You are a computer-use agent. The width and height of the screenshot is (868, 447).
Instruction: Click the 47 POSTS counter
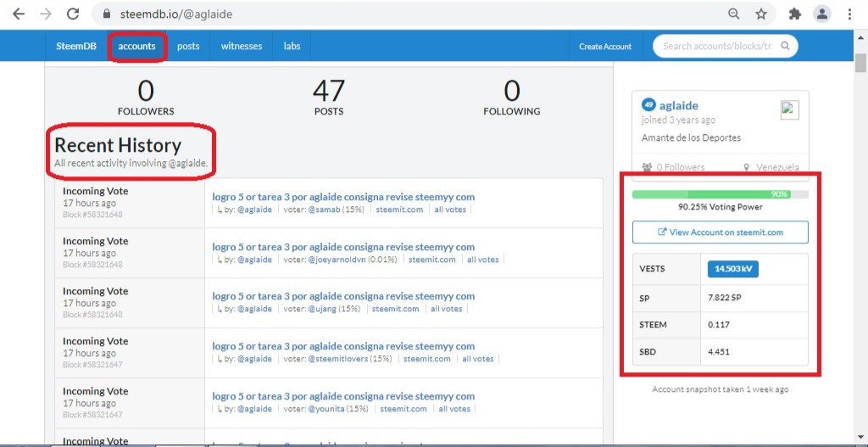[x=329, y=98]
